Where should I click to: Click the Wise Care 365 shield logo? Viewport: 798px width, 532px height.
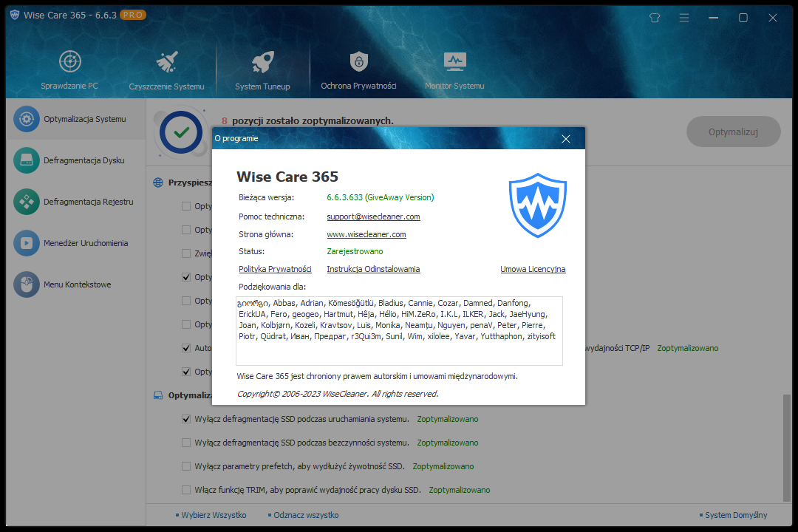[x=538, y=205]
